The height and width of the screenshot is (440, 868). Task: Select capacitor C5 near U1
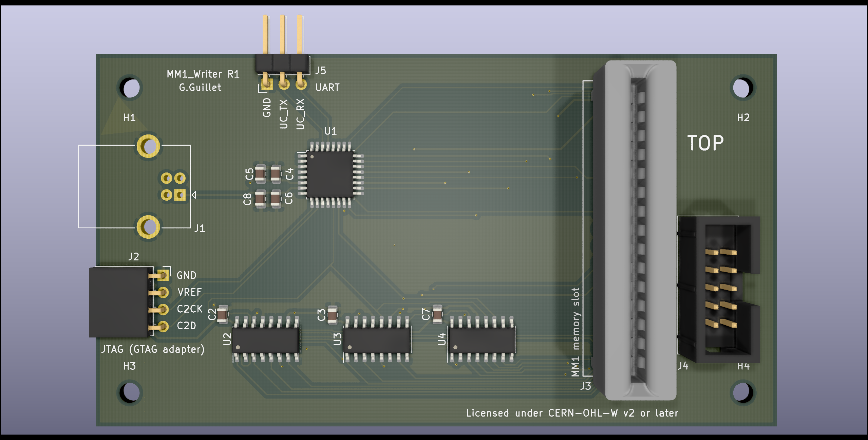point(260,174)
